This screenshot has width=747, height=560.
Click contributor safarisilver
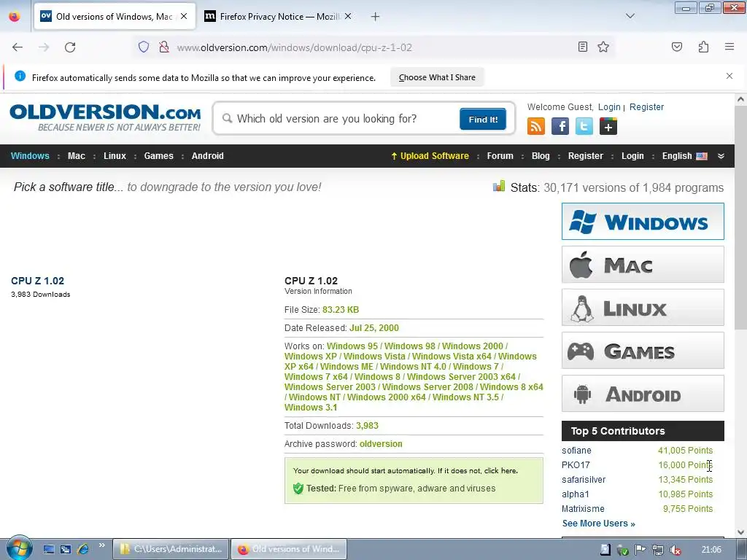pyautogui.click(x=584, y=480)
